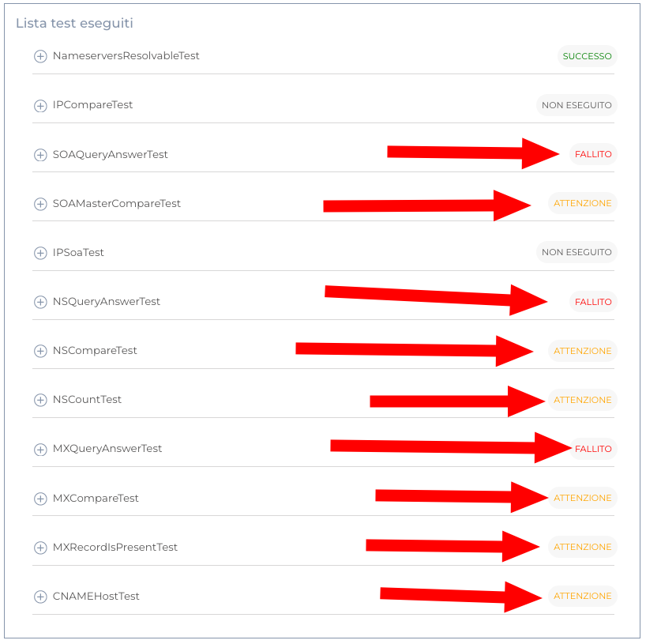Click the MXRecordIsPresentTest test name
The image size is (646, 644).
coord(115,548)
